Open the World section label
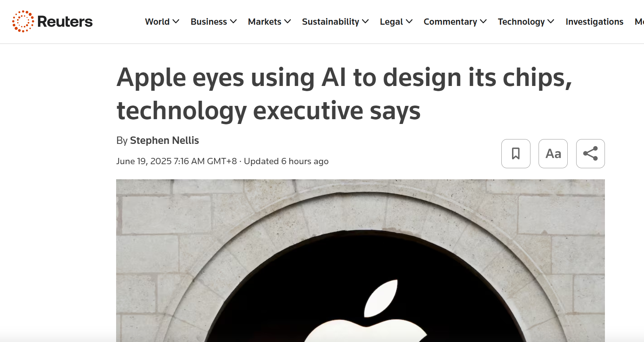The image size is (644, 342). (x=157, y=22)
